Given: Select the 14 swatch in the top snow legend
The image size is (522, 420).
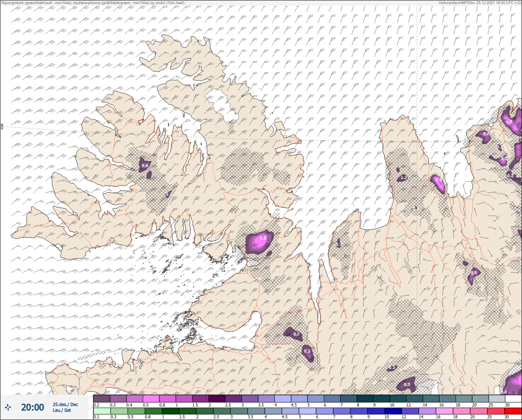Looking at the screenshot, I should pyautogui.click(x=431, y=398).
